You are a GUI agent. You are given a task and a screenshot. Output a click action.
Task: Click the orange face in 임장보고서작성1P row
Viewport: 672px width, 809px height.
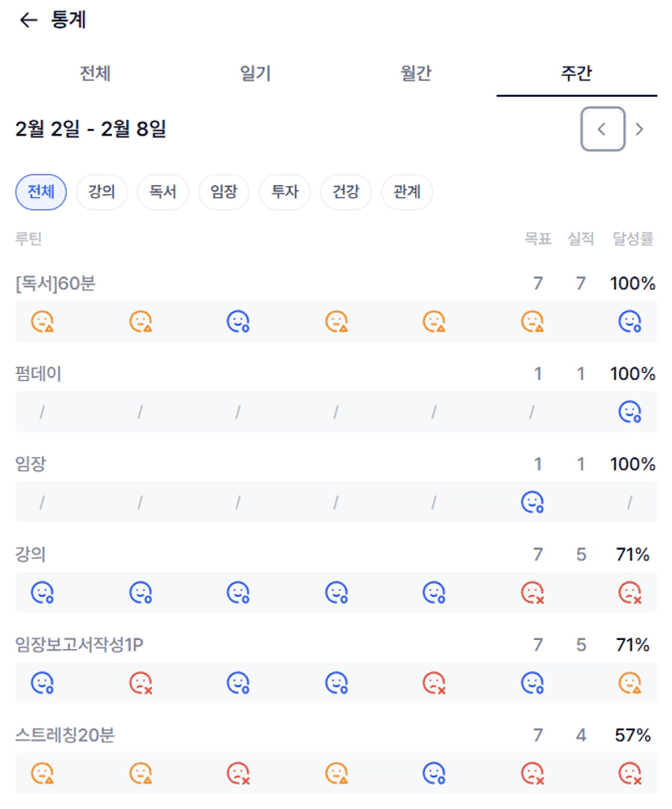coord(630,683)
